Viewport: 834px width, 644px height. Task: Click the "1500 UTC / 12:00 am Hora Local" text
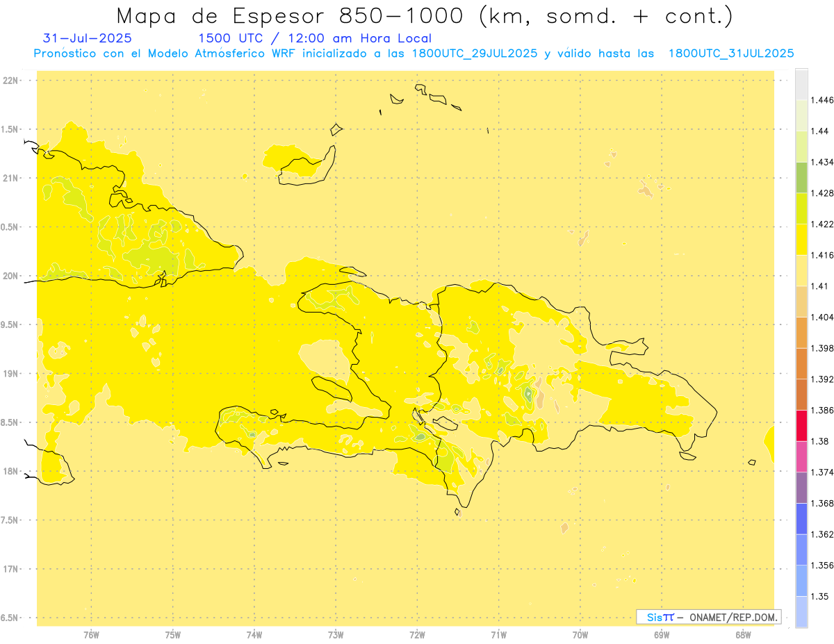[316, 38]
